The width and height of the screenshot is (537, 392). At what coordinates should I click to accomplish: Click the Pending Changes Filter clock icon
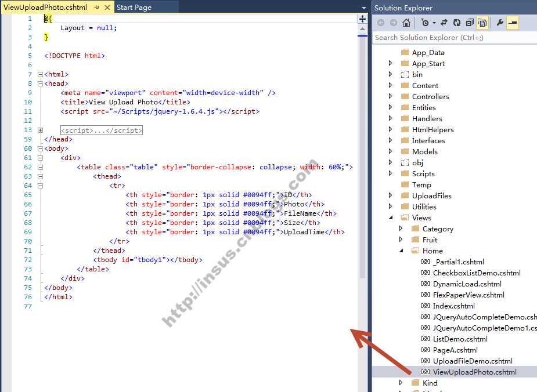(x=425, y=23)
